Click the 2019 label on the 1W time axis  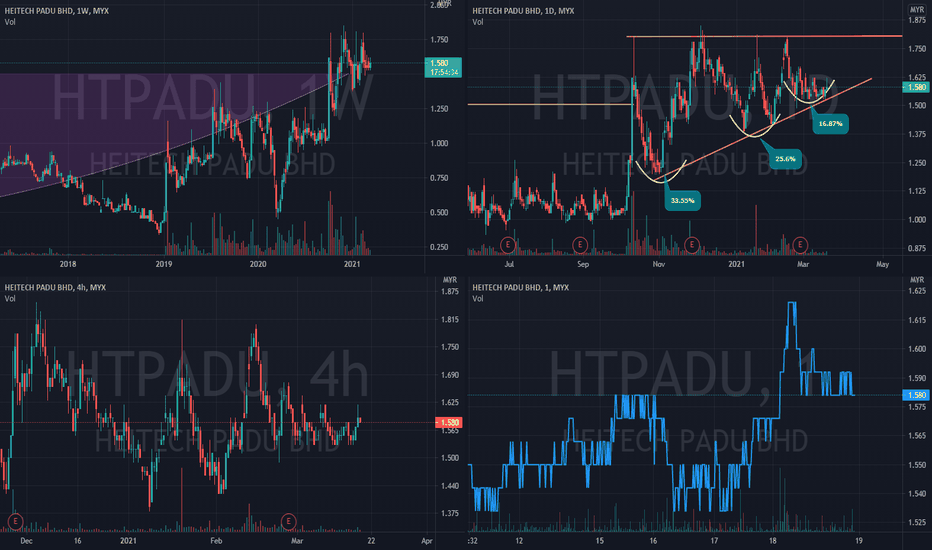[163, 264]
